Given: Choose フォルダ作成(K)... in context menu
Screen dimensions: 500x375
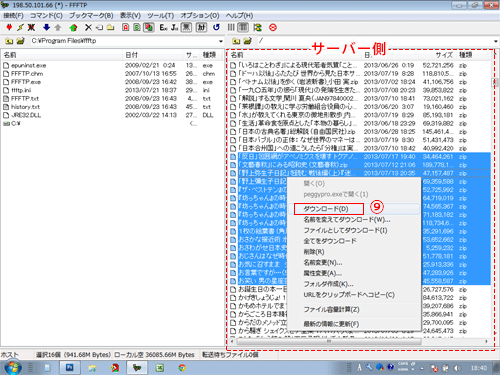Looking at the screenshot, I should pos(353,284).
